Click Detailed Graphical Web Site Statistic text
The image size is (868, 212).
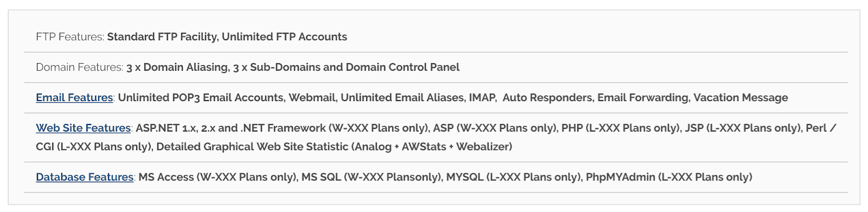coord(252,147)
